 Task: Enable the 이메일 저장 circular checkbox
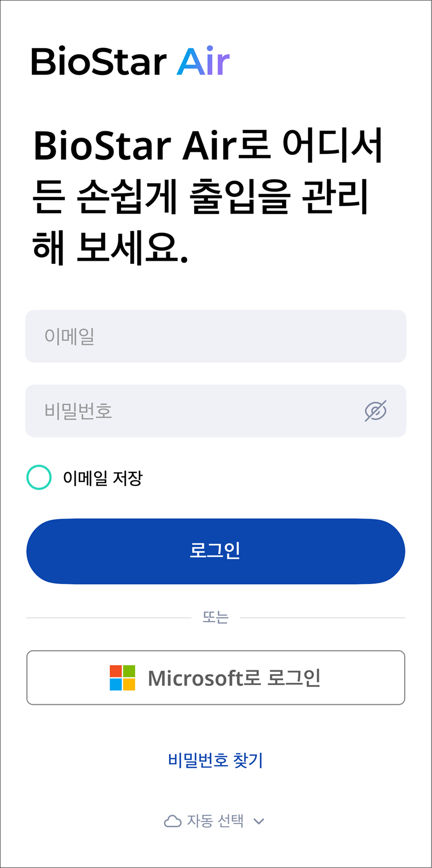coord(39,477)
